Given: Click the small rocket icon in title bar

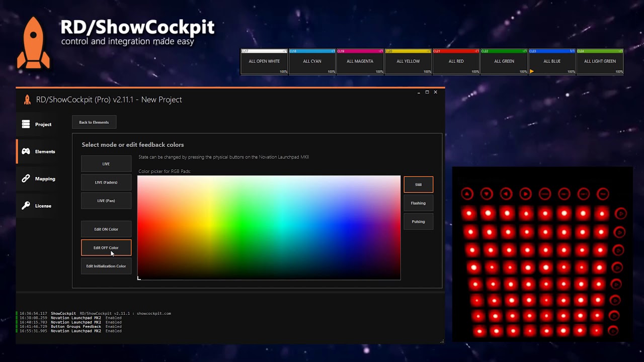Looking at the screenshot, I should pos(27,100).
